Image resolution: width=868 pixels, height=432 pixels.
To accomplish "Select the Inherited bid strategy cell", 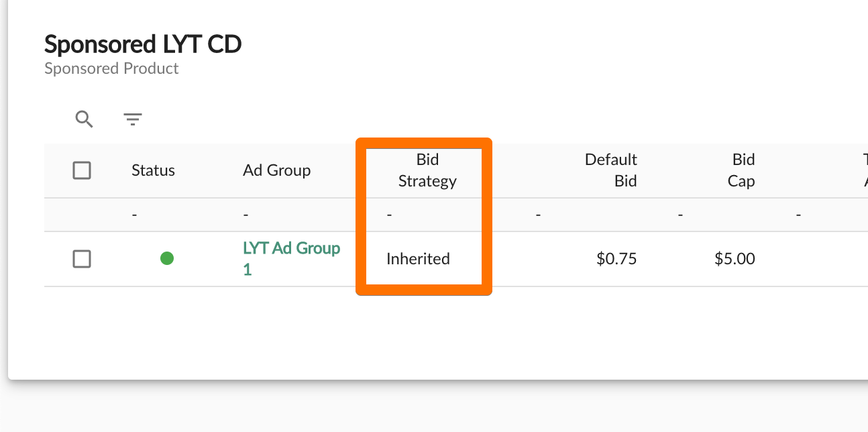I will pos(418,259).
